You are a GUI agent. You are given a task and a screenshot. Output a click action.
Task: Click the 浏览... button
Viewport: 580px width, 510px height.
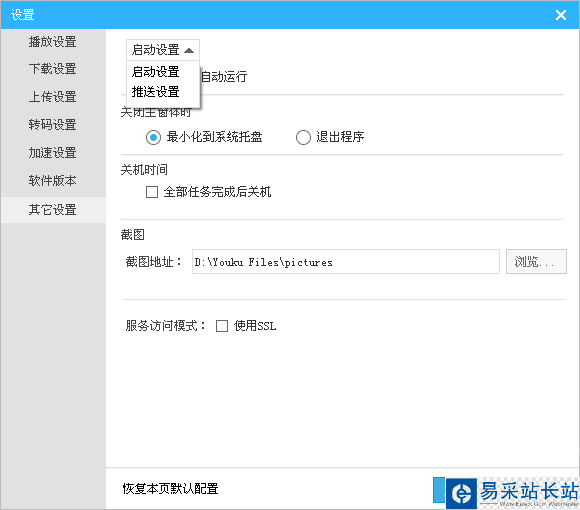536,262
